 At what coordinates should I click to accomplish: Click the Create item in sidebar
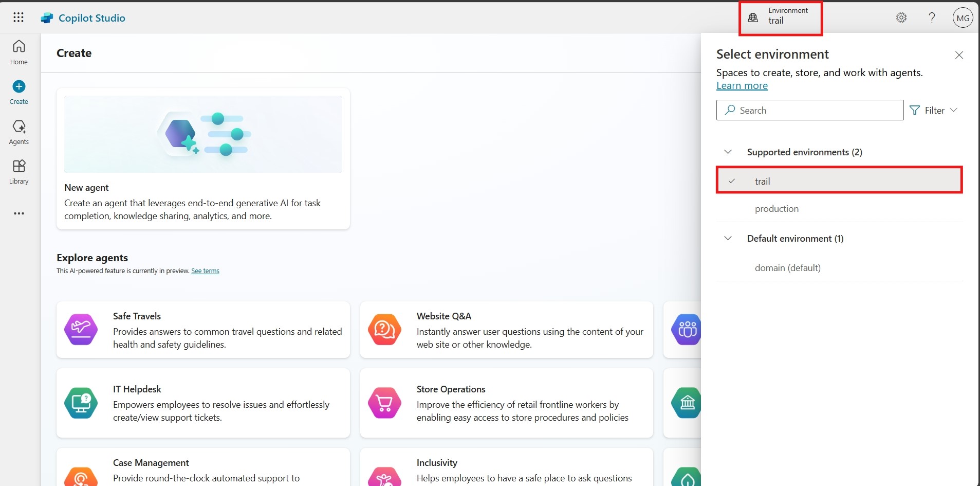pos(19,92)
